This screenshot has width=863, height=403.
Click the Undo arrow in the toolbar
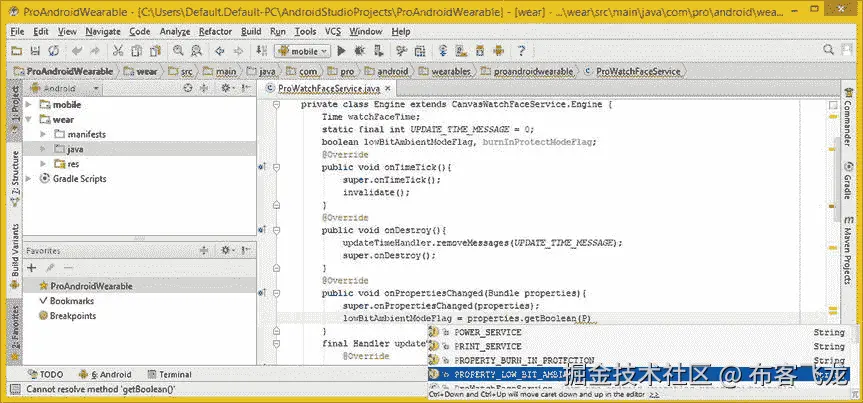pos(77,51)
